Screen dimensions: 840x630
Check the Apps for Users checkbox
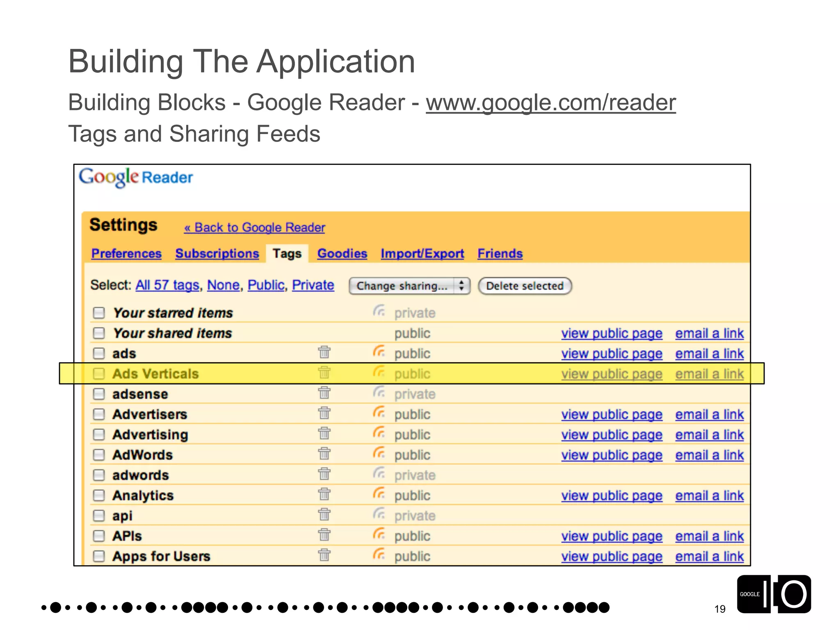coord(99,556)
